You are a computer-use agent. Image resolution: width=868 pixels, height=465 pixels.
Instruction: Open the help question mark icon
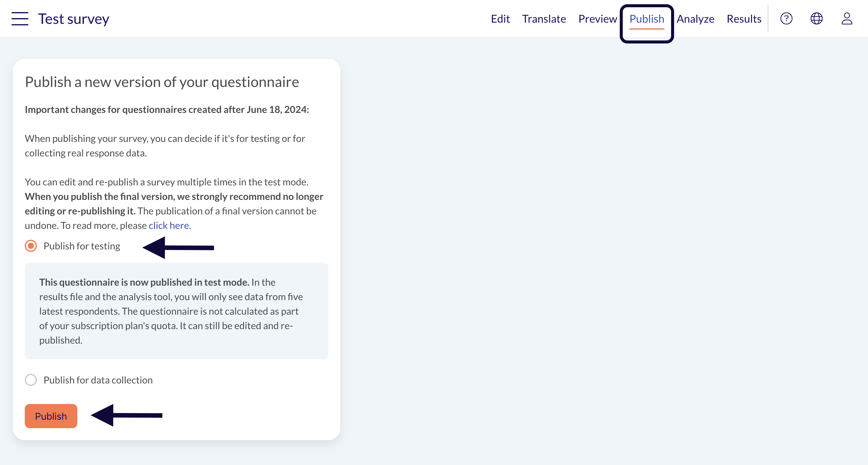coord(786,18)
